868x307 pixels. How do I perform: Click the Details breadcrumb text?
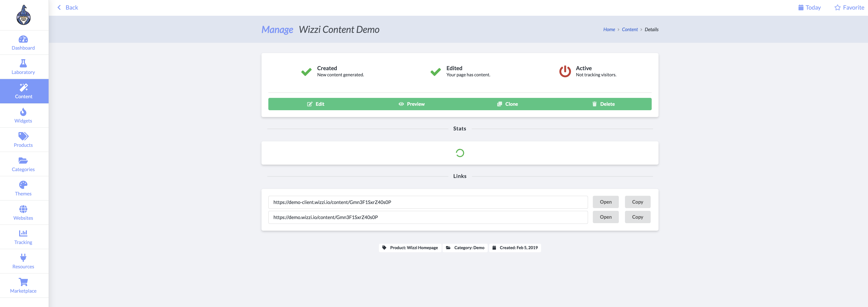pos(651,30)
